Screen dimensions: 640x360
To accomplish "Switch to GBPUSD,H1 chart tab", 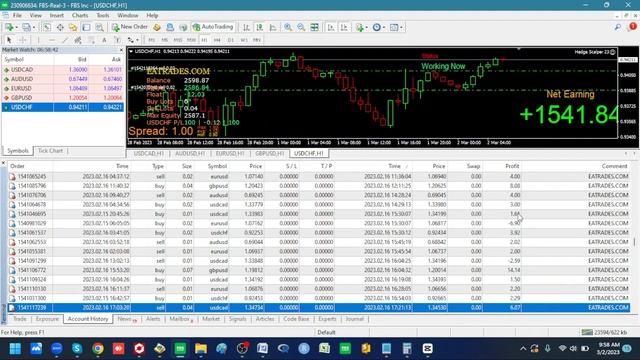I will [269, 153].
